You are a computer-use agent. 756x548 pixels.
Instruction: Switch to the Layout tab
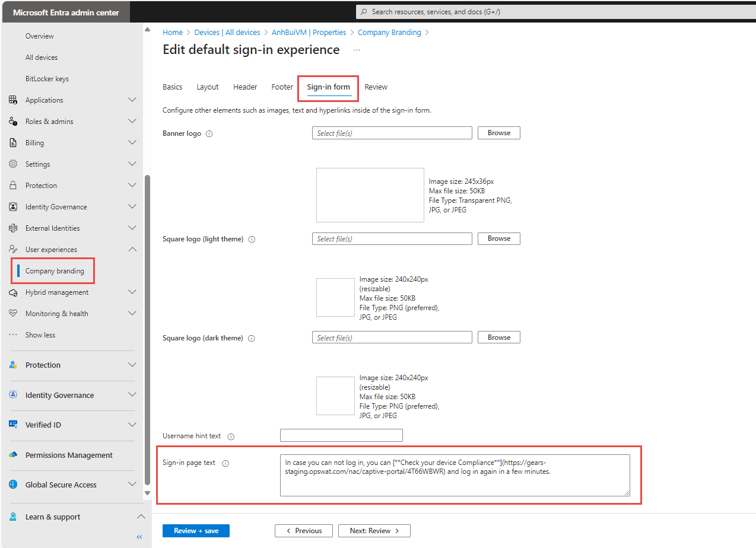[208, 87]
